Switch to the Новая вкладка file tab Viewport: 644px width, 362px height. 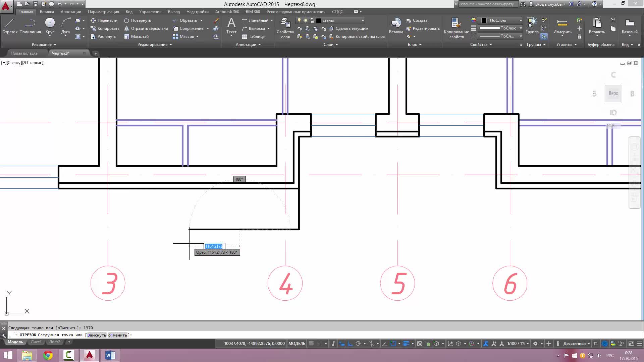point(24,53)
